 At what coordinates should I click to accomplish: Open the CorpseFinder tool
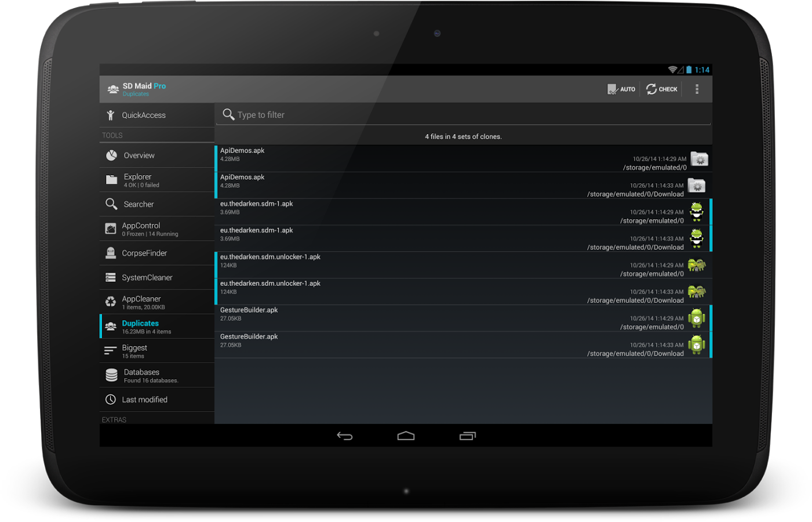coord(157,253)
